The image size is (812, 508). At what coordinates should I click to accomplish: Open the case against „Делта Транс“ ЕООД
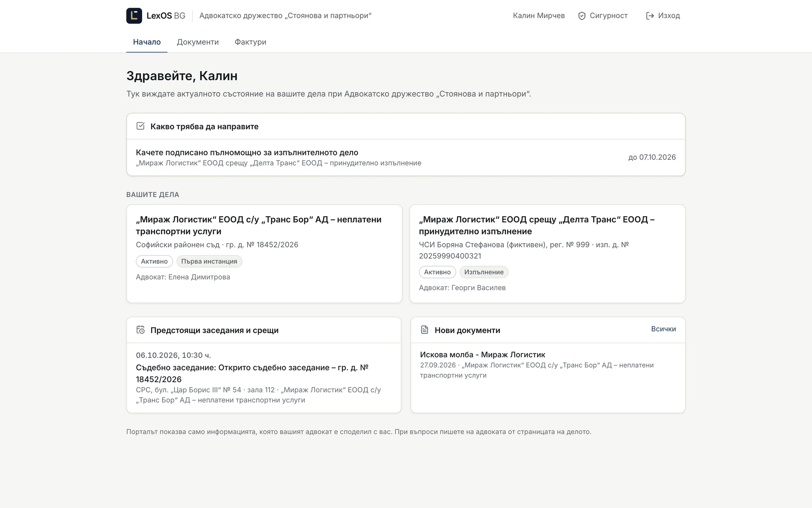pyautogui.click(x=547, y=254)
